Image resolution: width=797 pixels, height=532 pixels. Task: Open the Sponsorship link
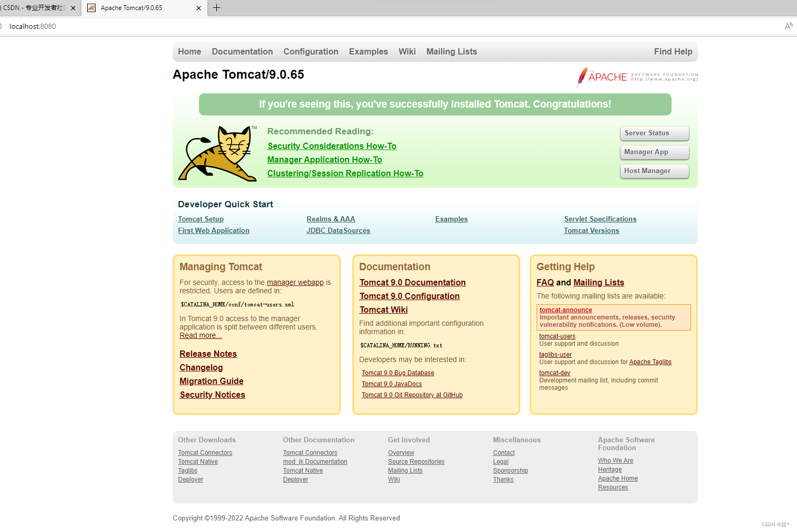coord(510,471)
